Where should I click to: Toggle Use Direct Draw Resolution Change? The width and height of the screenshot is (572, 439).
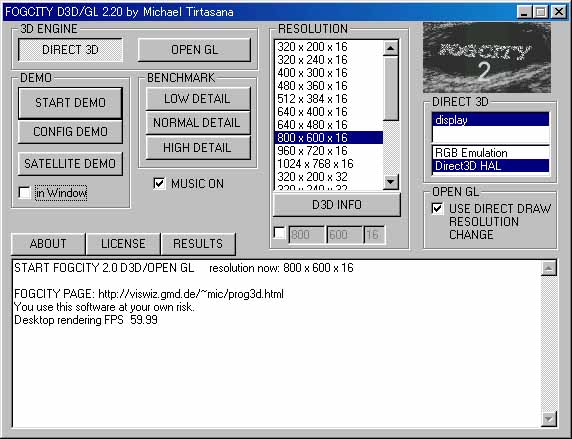point(438,209)
